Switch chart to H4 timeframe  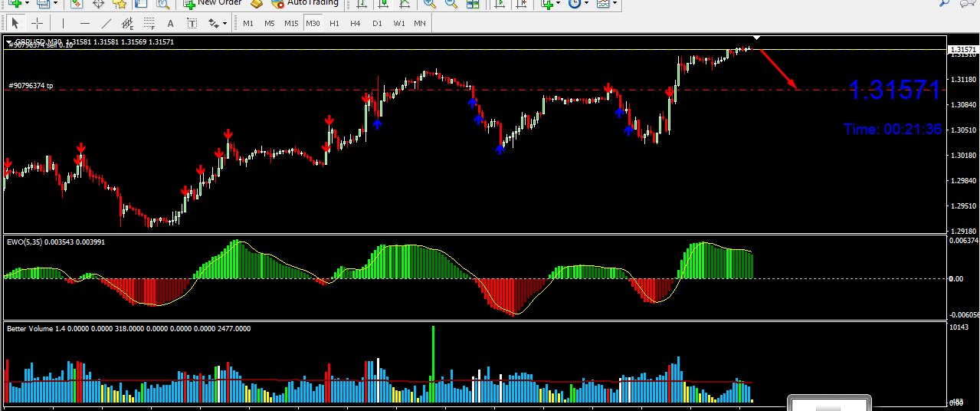[x=356, y=23]
